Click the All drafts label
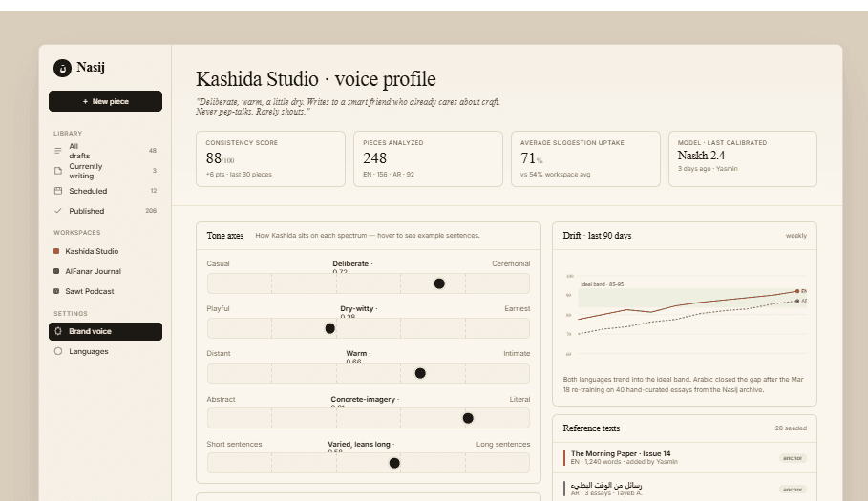Screen dimensions: 868x501 tap(79, 151)
